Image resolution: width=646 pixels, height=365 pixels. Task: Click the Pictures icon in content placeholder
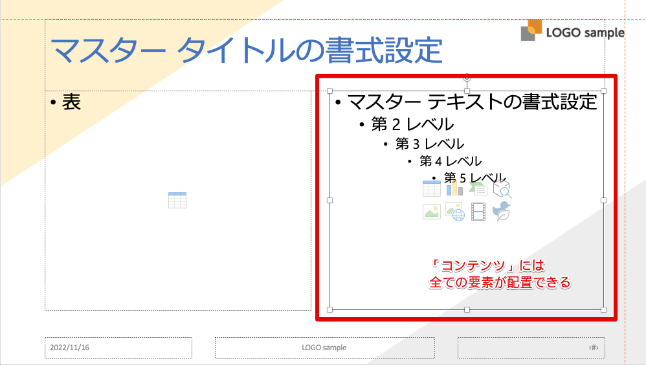pyautogui.click(x=431, y=212)
